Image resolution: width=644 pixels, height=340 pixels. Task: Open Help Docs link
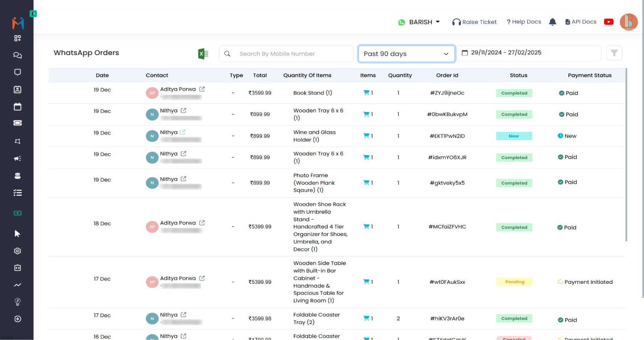click(x=524, y=22)
